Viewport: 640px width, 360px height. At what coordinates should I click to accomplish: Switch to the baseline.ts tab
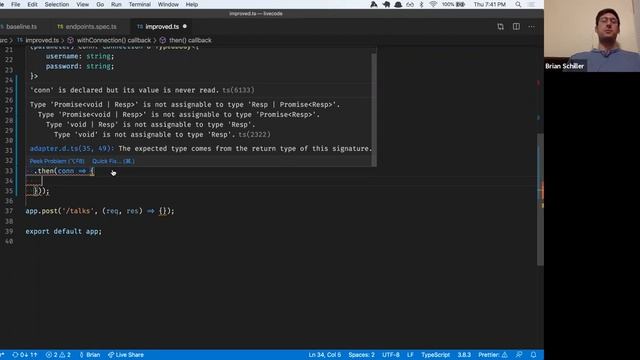21,27
